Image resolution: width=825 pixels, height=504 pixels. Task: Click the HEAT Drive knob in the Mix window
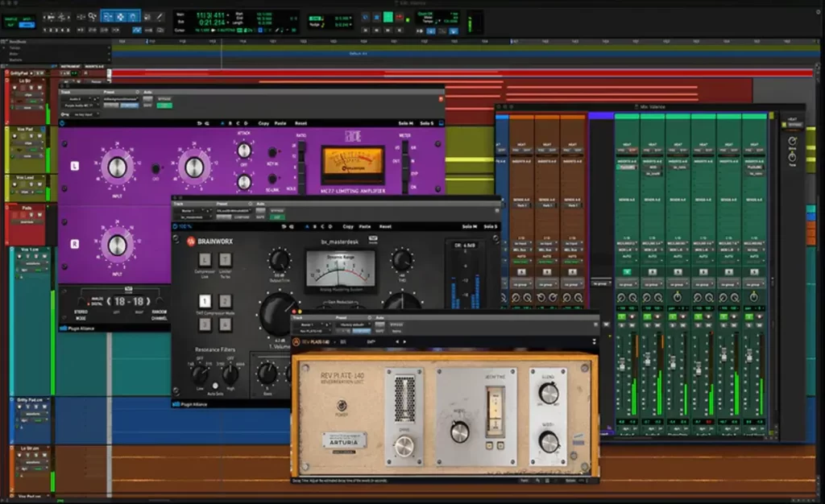tap(792, 142)
